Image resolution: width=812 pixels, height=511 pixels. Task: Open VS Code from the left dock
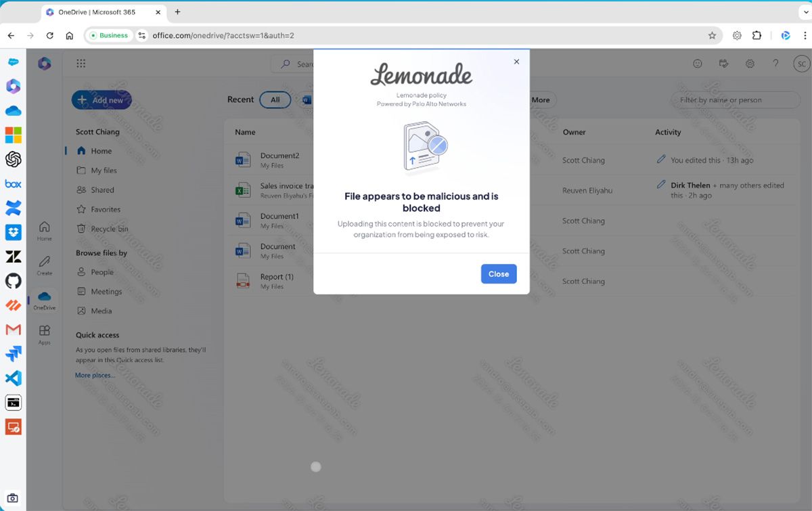pyautogui.click(x=13, y=378)
